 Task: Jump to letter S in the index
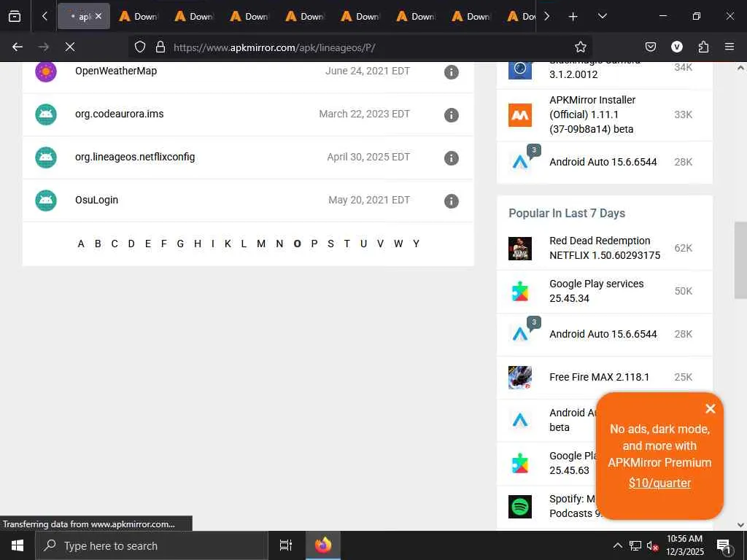330,244
